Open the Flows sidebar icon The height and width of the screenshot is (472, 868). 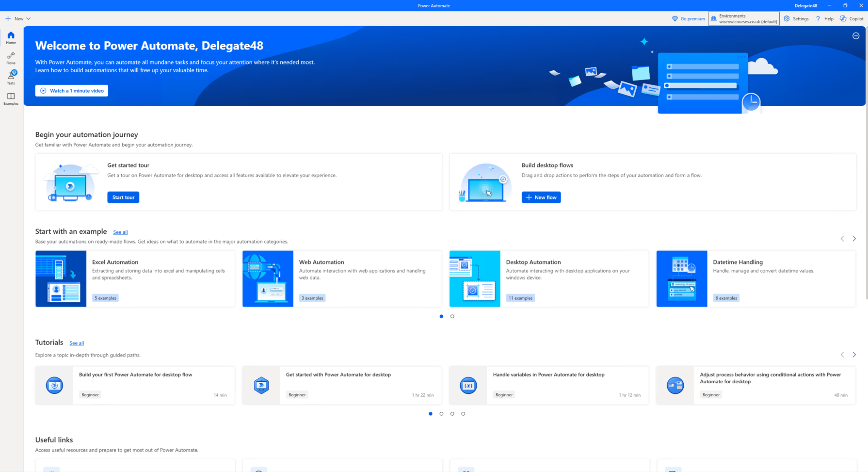point(11,55)
